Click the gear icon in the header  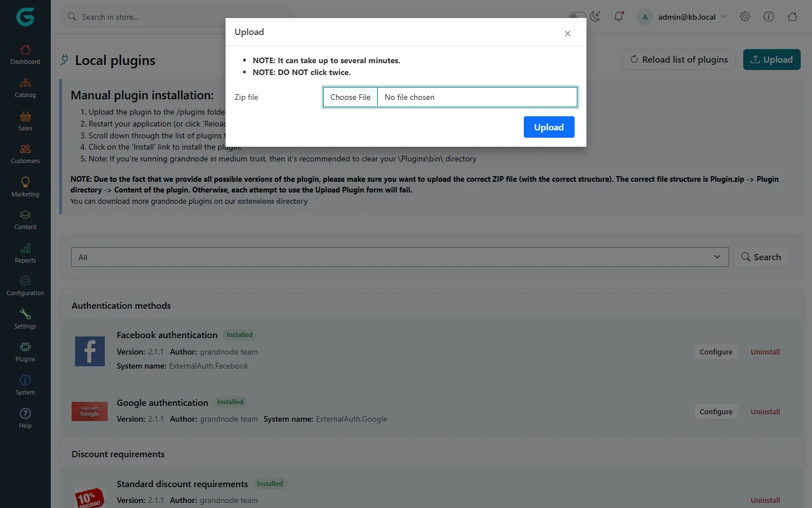pyautogui.click(x=745, y=17)
